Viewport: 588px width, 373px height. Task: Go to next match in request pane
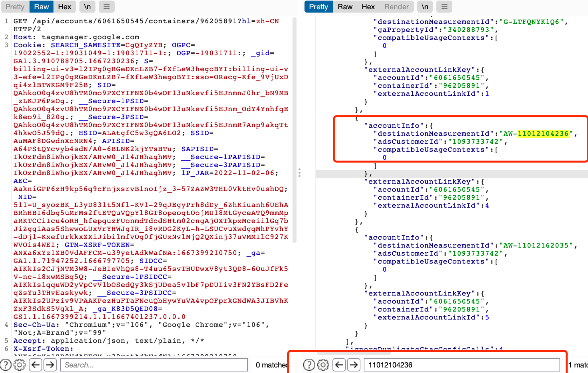coord(50,365)
